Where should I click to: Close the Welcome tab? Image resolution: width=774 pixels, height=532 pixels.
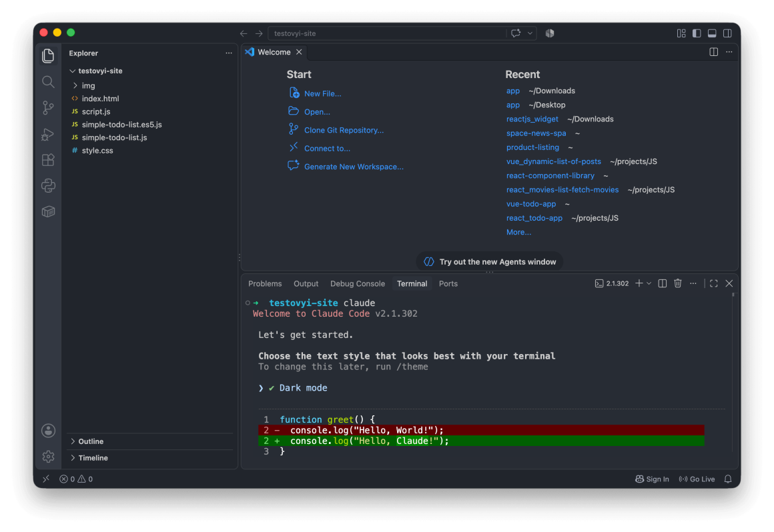pyautogui.click(x=299, y=52)
